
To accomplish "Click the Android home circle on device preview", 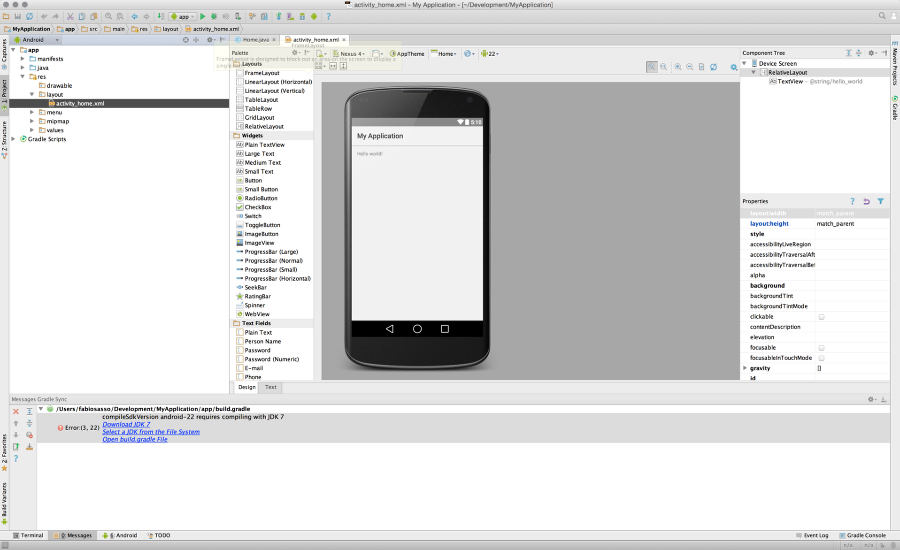I will [x=417, y=329].
